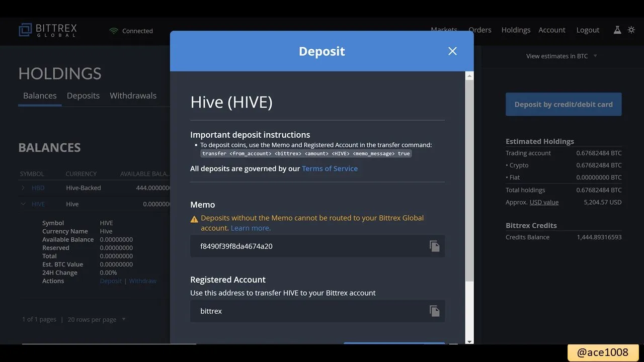Click the Bittrex Global logo
Screen dimensions: 644x362
tap(48, 30)
